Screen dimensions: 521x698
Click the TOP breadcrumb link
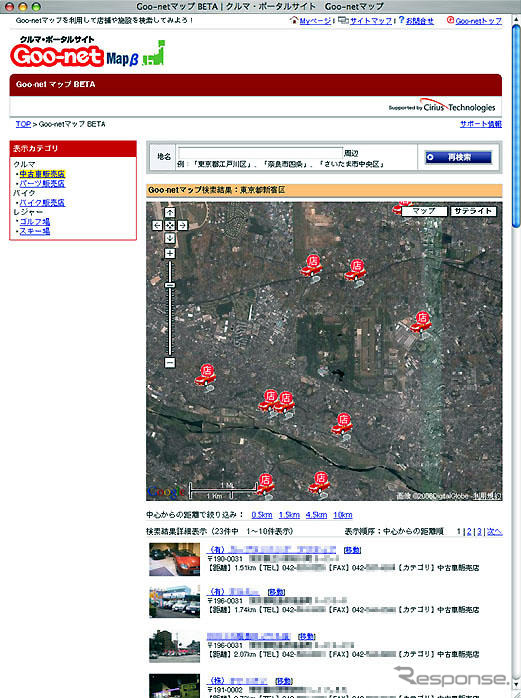pyautogui.click(x=23, y=124)
